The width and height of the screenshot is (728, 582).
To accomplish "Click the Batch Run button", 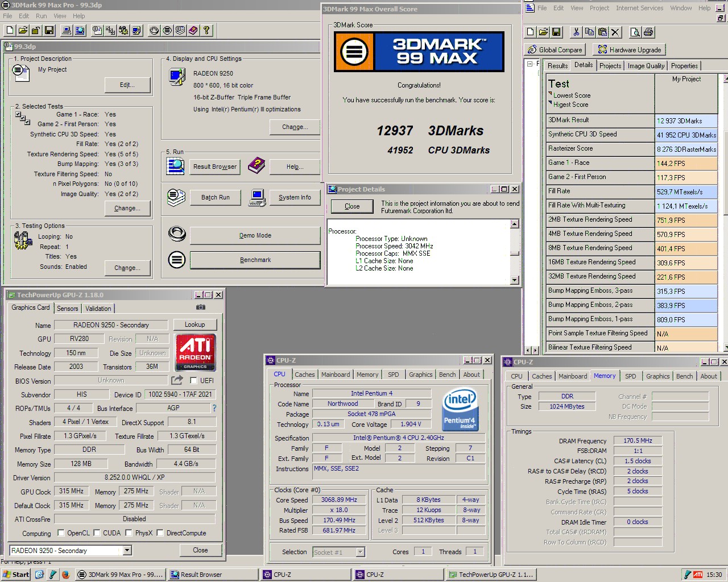I will point(216,197).
